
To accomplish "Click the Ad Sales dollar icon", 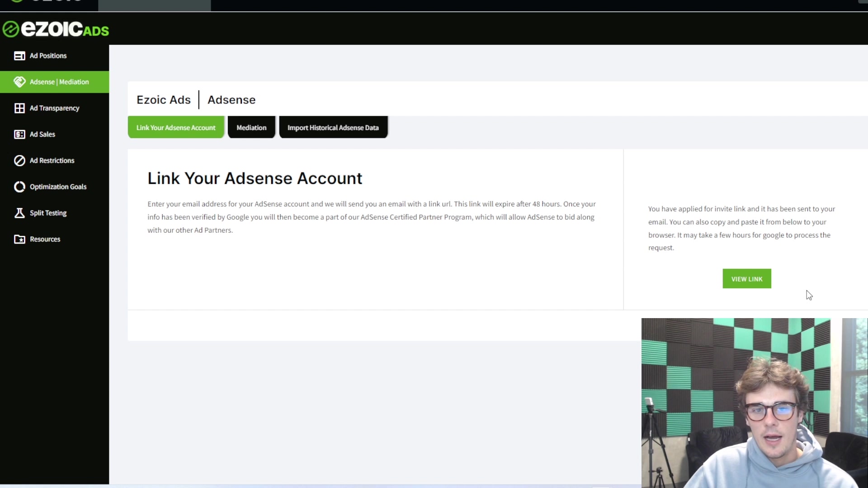I will (x=19, y=135).
